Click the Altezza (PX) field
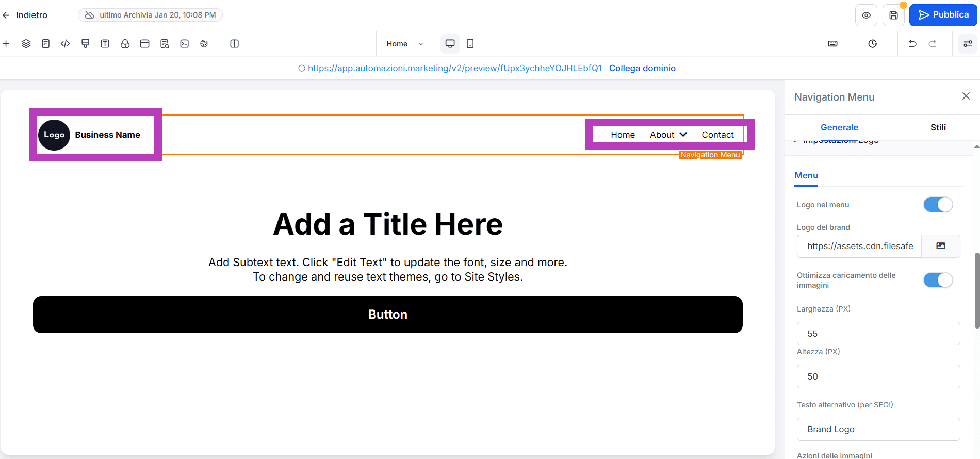Screen dimensions: 980x459 coord(878,376)
